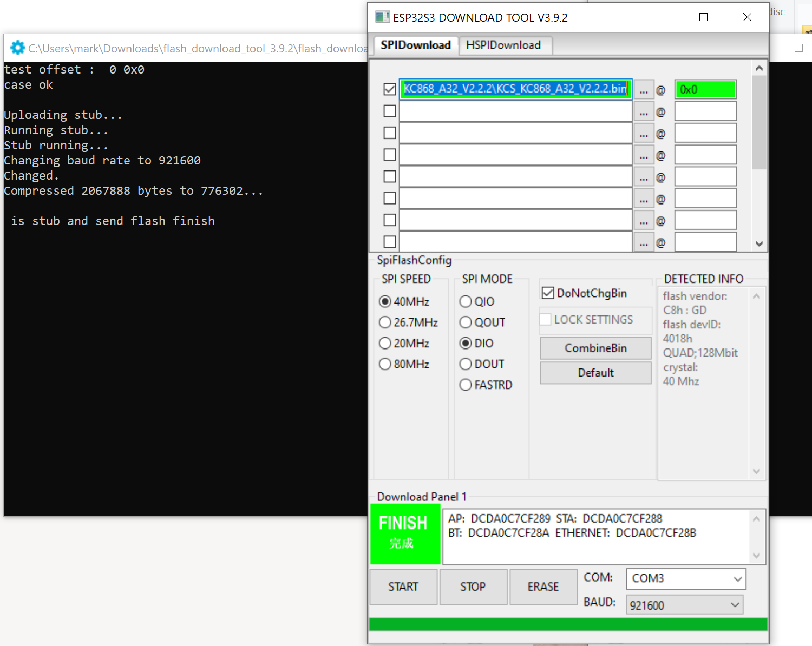The width and height of the screenshot is (812, 646).
Task: Toggle the DoNotChgBin checkbox
Action: click(x=548, y=293)
